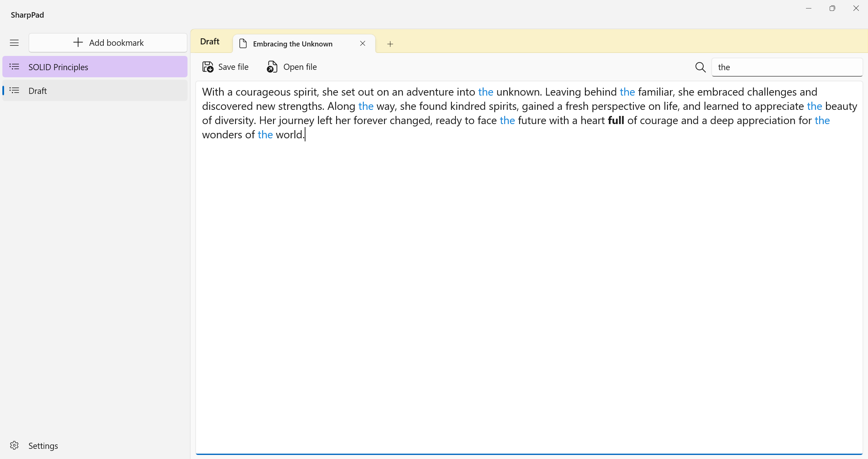
Task: Open the hamburger navigation menu
Action: pos(14,43)
